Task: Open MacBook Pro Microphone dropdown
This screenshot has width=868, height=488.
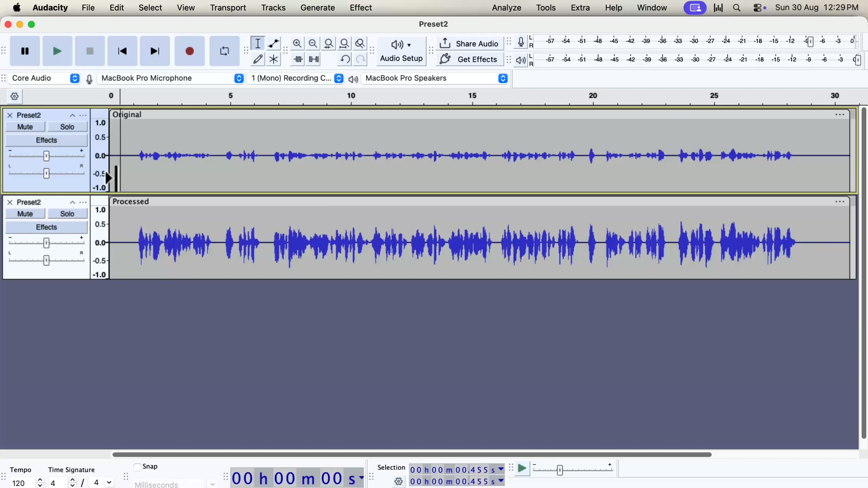Action: coord(171,78)
